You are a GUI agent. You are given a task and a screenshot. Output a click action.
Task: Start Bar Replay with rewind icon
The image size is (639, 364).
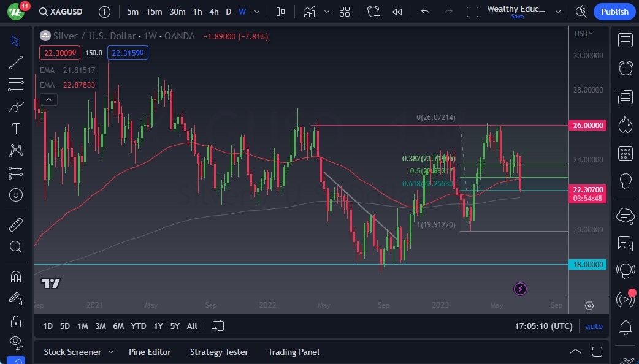(x=397, y=12)
